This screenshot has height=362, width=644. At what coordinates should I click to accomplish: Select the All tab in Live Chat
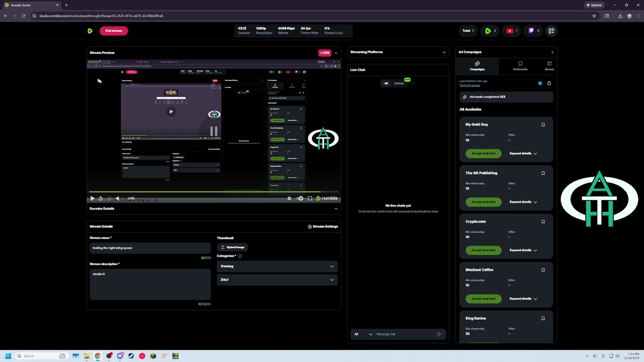(386, 83)
